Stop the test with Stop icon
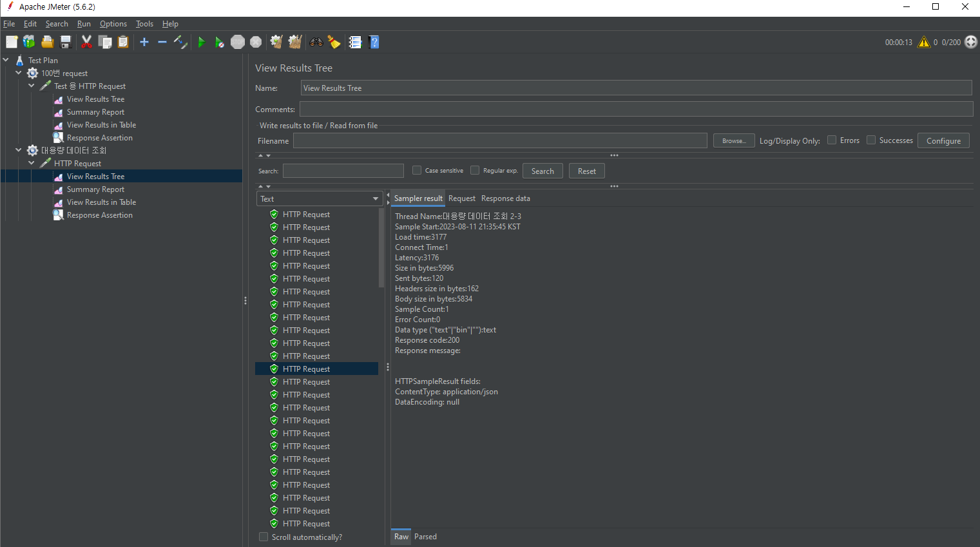Screen dimensions: 980x547 (238, 42)
